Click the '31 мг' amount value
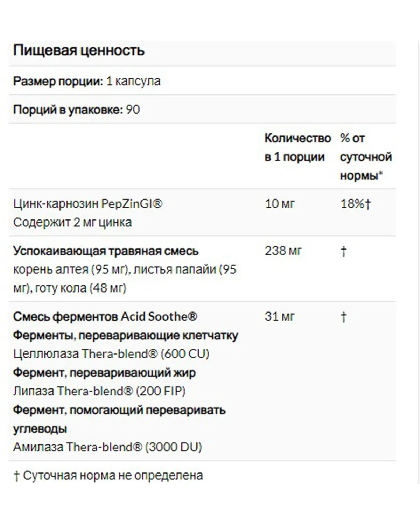 coord(280,316)
